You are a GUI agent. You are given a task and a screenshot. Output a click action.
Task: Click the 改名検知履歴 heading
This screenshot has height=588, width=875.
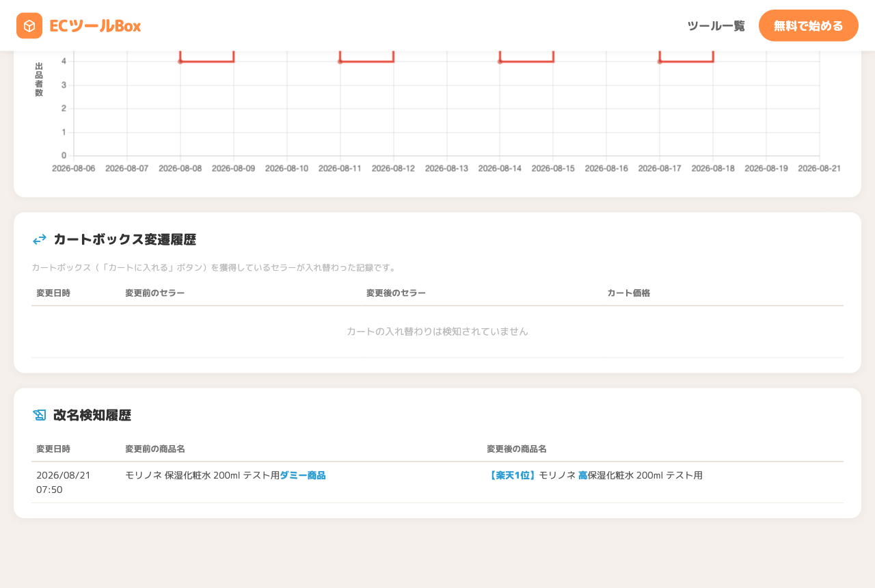(x=92, y=415)
